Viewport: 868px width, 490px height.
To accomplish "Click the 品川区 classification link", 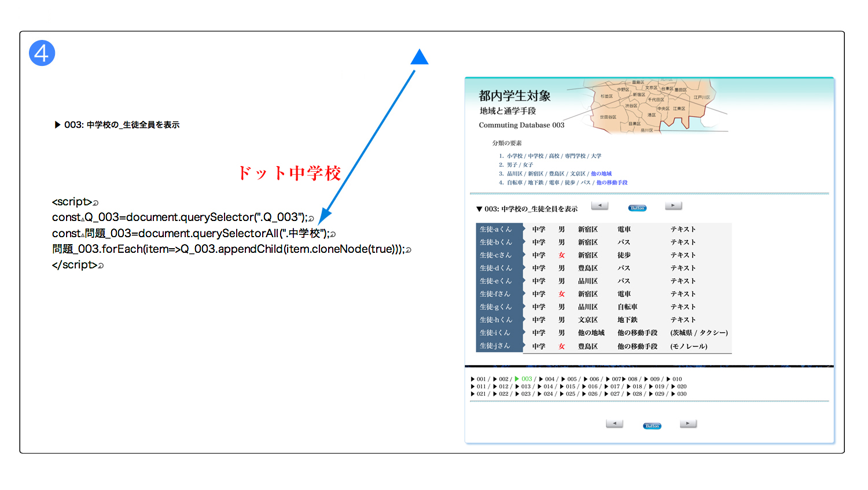I will point(514,174).
